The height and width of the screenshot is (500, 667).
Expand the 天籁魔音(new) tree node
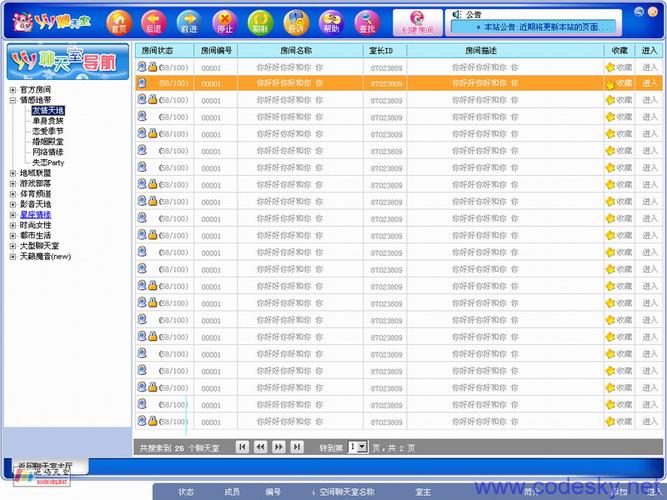click(x=13, y=256)
